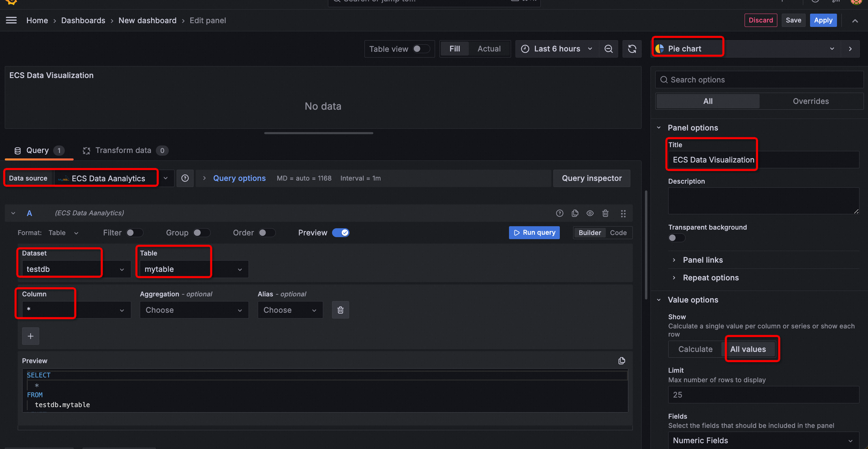The image size is (868, 449).
Task: Expand the options pane arrow
Action: coord(851,49)
